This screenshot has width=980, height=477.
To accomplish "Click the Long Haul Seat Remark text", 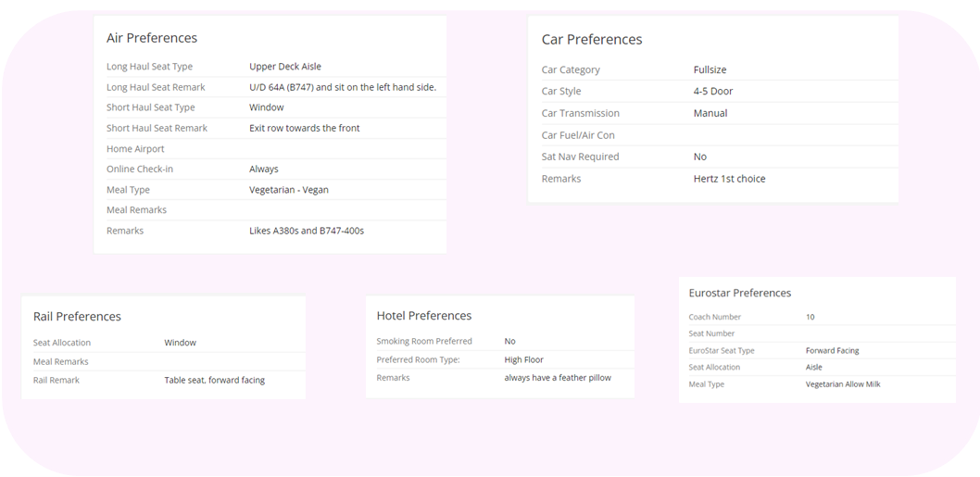I will 342,87.
